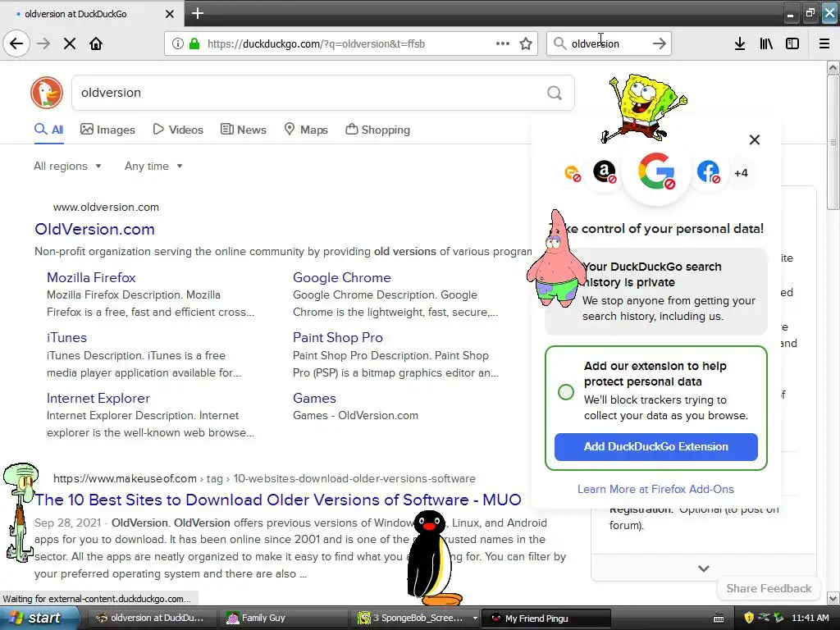The height and width of the screenshot is (630, 840).
Task: Submit Firefox search box with arrow button
Action: click(660, 43)
